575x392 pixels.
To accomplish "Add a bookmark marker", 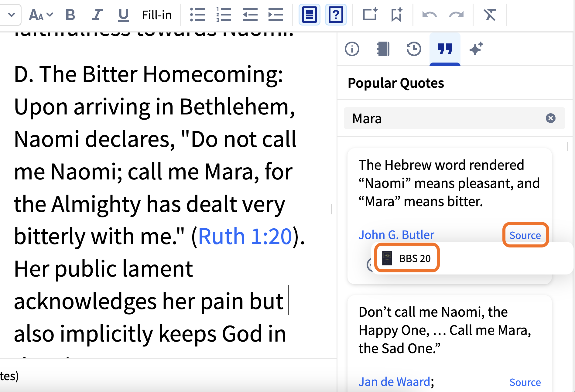I will coord(396,15).
